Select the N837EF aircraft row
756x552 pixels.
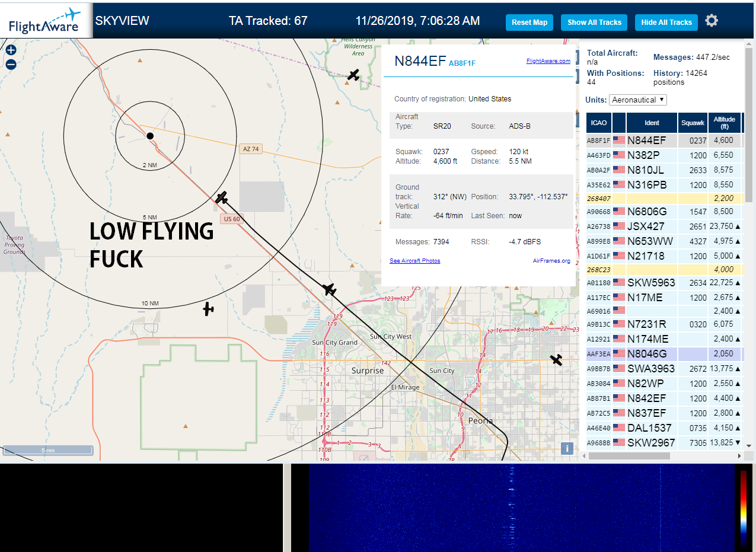pos(664,413)
